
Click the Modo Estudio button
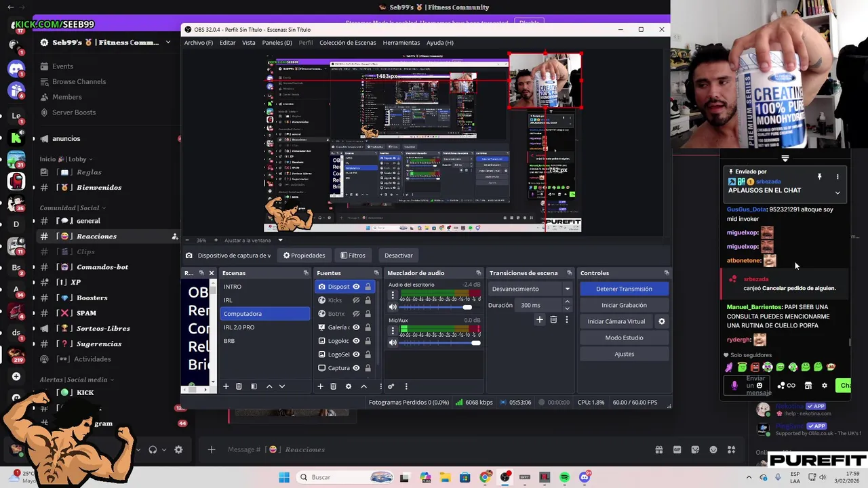(x=624, y=338)
